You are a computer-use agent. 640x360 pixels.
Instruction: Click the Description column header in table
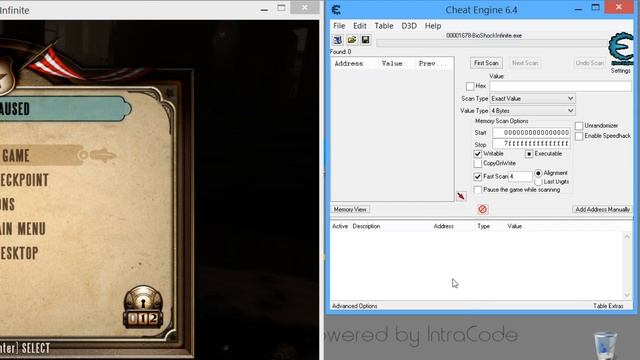366,226
